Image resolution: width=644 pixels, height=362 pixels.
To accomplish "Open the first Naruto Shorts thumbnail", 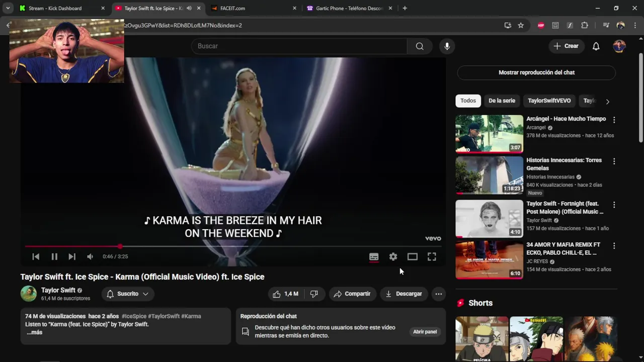I will pyautogui.click(x=482, y=339).
